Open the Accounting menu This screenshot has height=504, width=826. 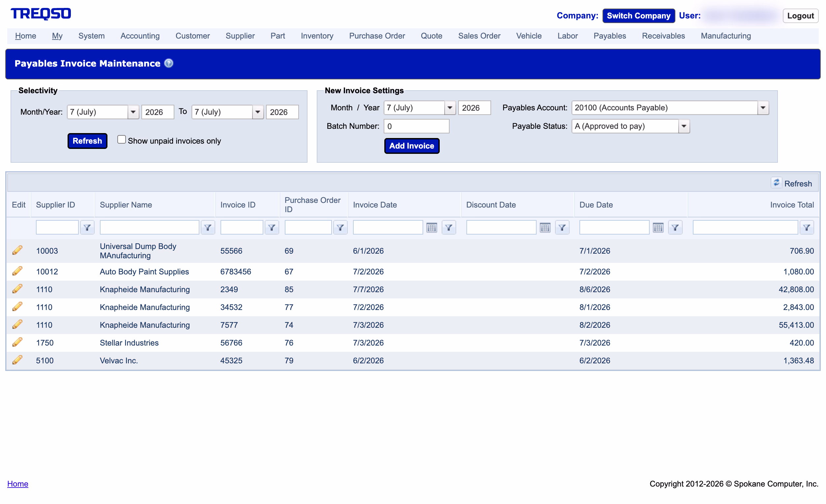pyautogui.click(x=140, y=36)
